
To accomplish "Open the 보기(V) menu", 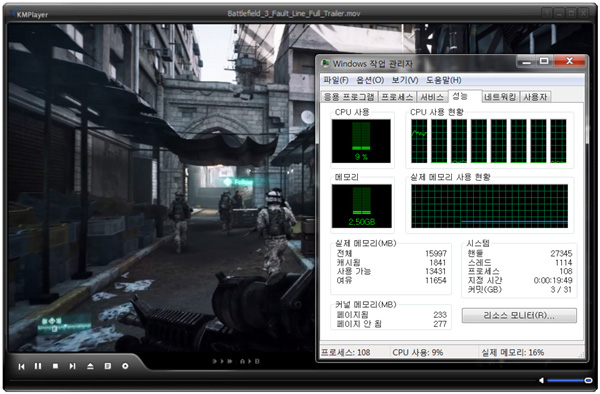I will (404, 80).
